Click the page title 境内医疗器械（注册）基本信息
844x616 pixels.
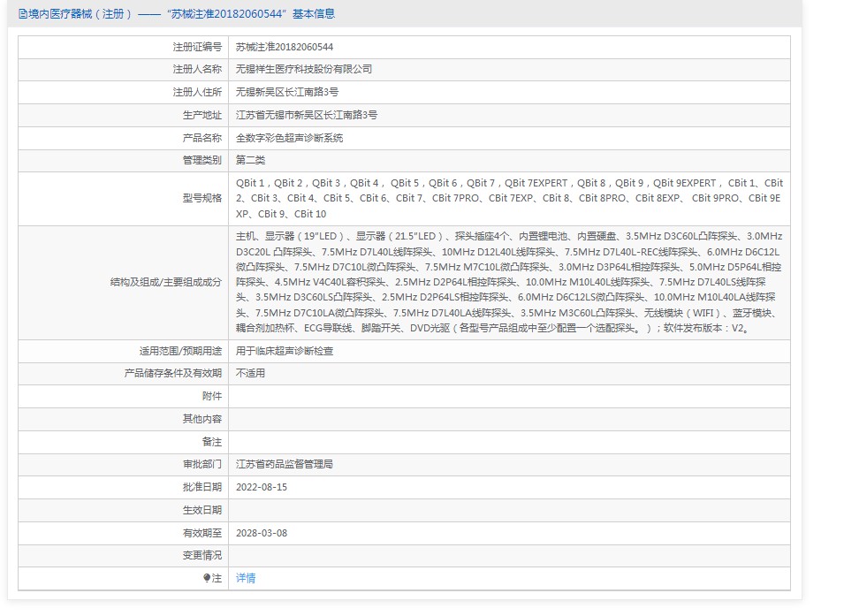(177, 14)
